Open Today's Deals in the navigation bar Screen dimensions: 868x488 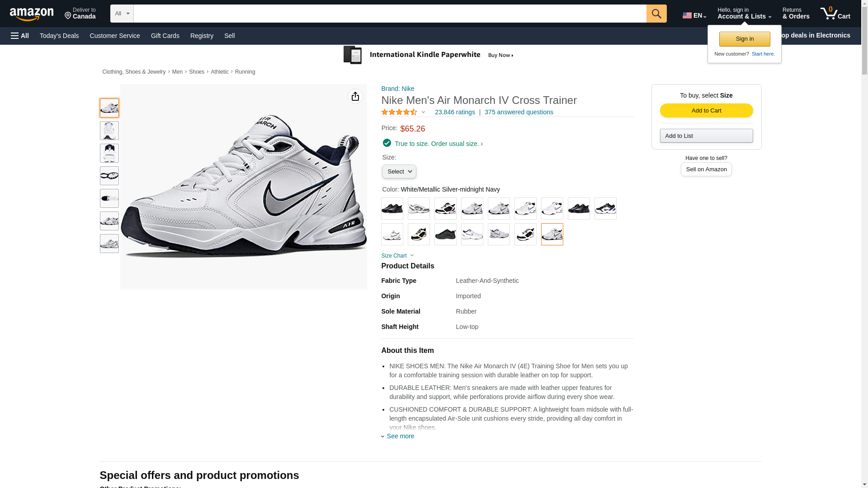coord(59,36)
